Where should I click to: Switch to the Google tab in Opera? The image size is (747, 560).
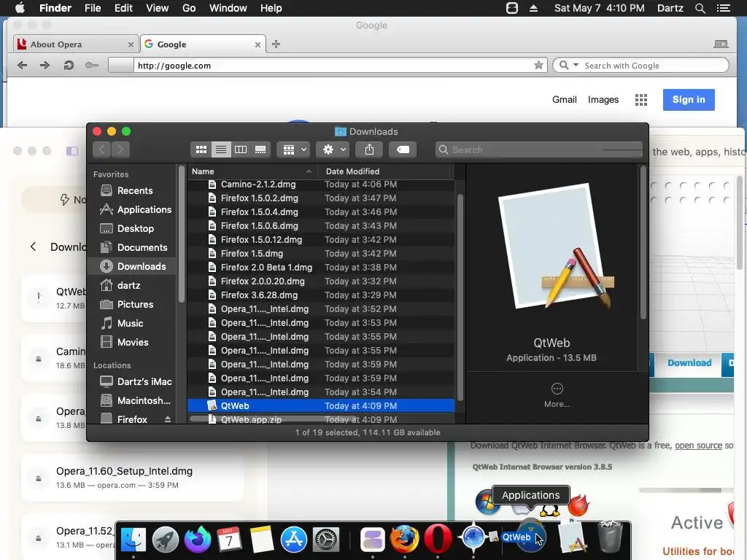tap(203, 44)
